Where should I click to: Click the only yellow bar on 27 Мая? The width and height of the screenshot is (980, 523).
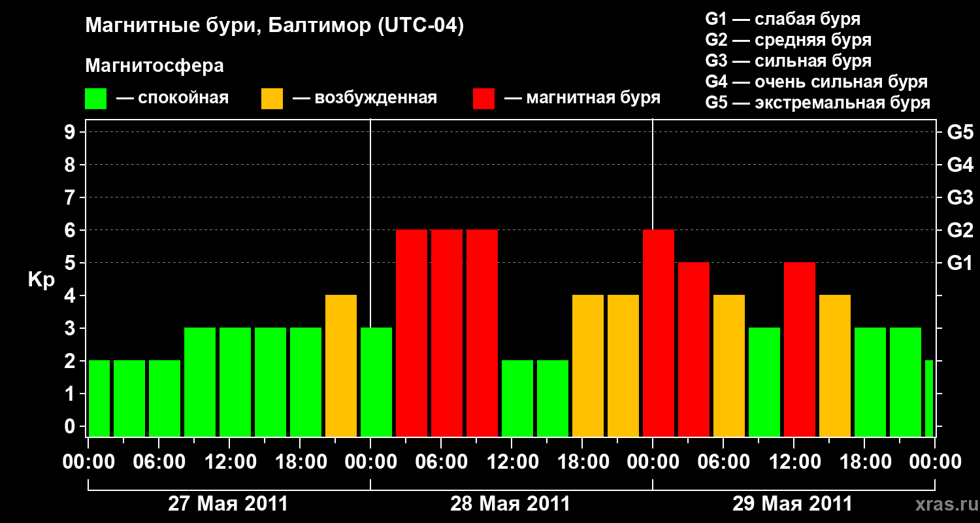point(341,365)
